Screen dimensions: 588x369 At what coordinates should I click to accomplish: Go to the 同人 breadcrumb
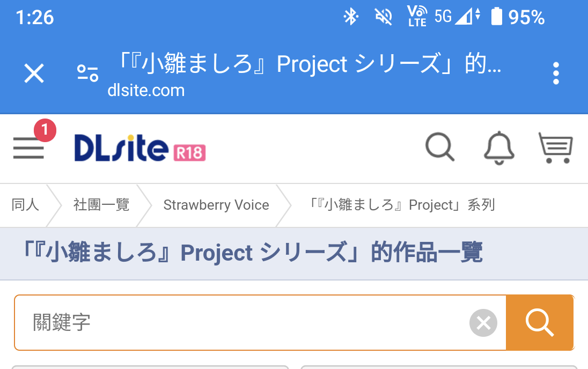pyautogui.click(x=26, y=205)
